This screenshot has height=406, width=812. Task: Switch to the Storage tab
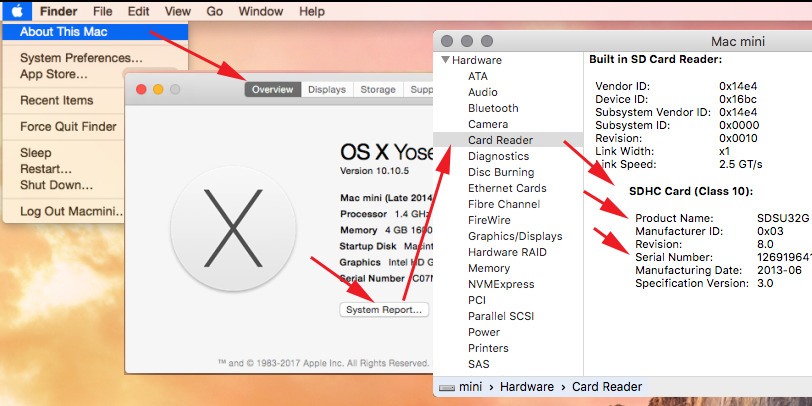378,90
